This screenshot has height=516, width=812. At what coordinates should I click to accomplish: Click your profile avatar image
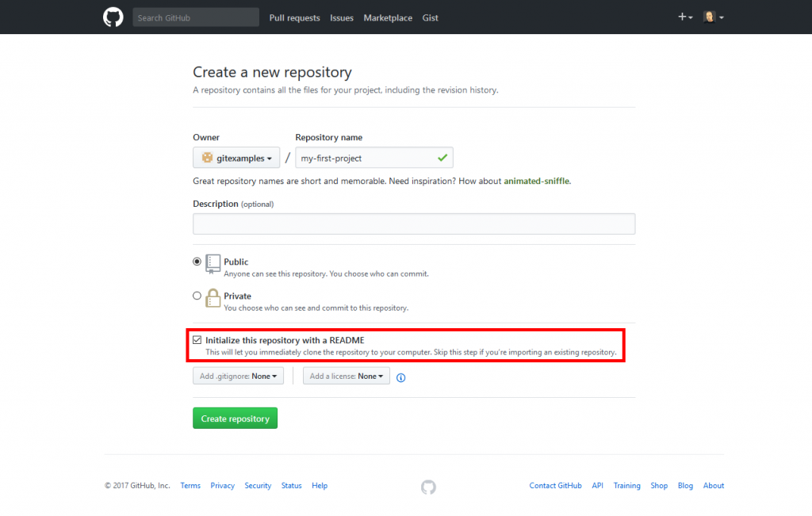[708, 17]
